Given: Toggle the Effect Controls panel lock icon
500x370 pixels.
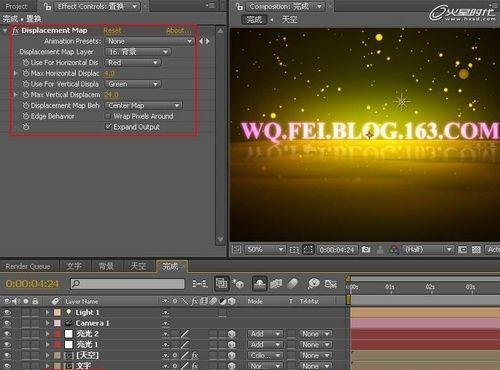Looking at the screenshot, I should click(48, 6).
